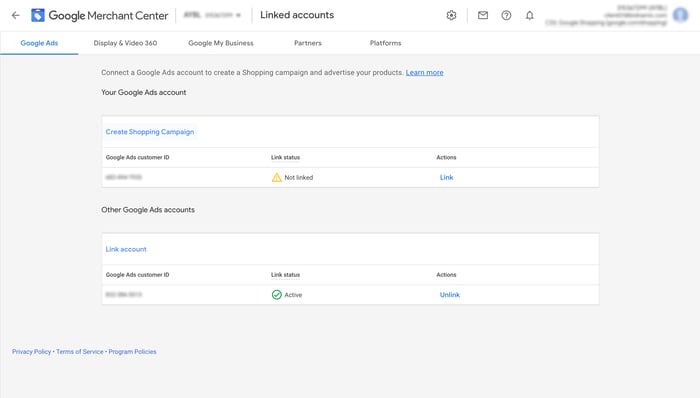The height and width of the screenshot is (398, 700).
Task: Open the merchant account switcher dropdown
Action: (x=212, y=15)
